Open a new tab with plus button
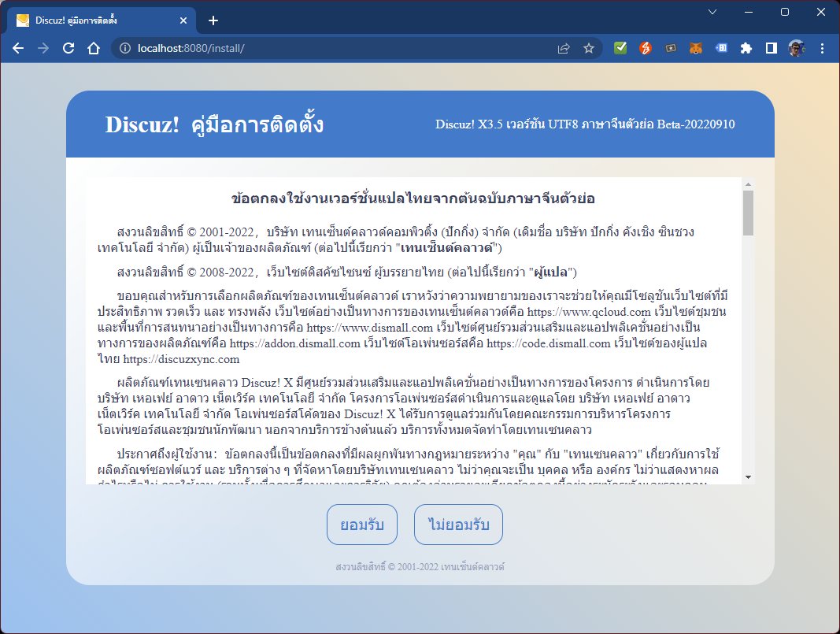This screenshot has height=634, width=840. pos(213,20)
